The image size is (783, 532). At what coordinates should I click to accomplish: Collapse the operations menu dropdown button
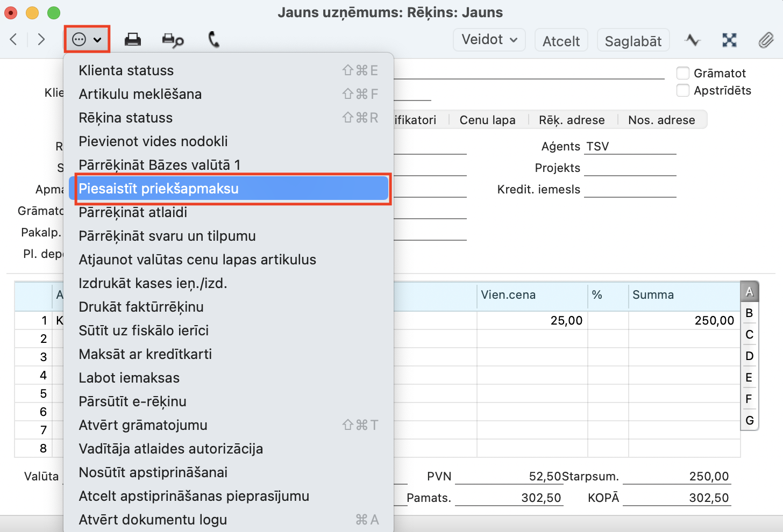point(87,40)
